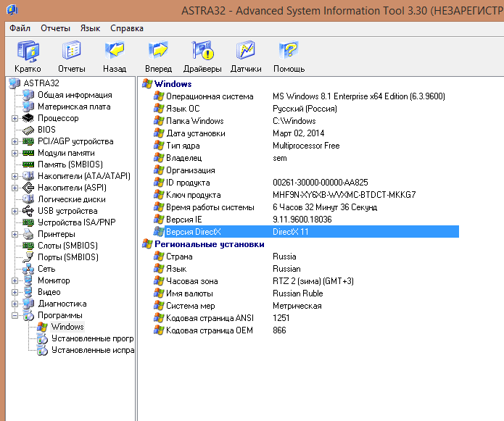504x421 pixels.
Task: Click the Порты (SMBIOS) connector icon
Action: [28, 257]
